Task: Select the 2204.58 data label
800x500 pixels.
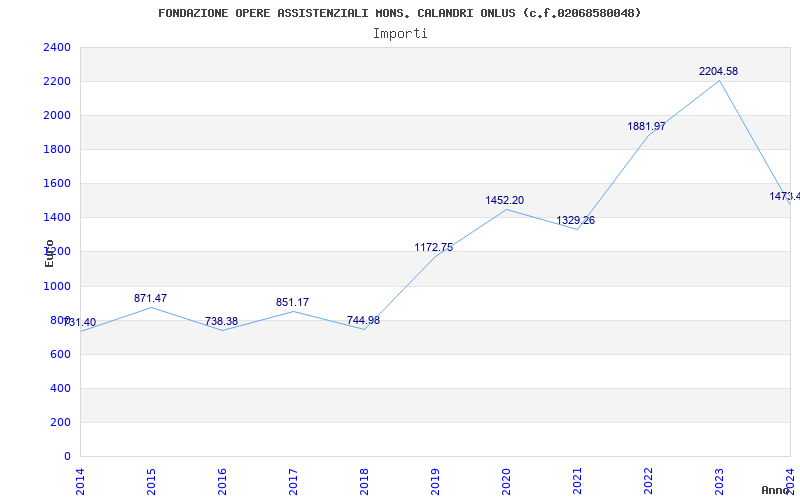Action: pyautogui.click(x=718, y=71)
